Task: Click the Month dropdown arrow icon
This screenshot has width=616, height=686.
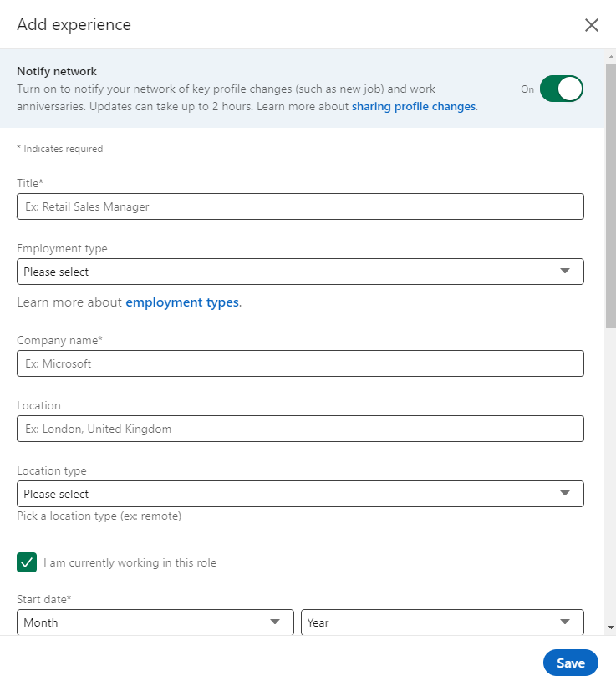Action: [275, 622]
